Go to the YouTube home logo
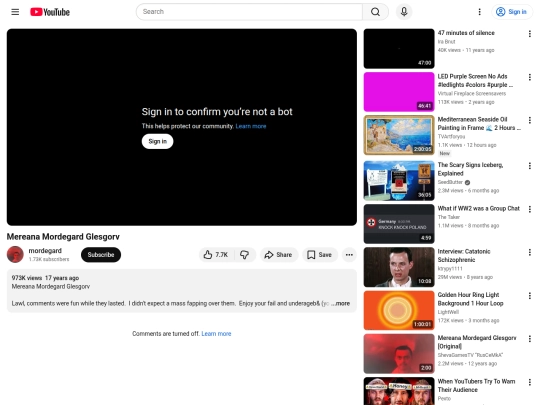The image size is (540, 405). coord(50,12)
